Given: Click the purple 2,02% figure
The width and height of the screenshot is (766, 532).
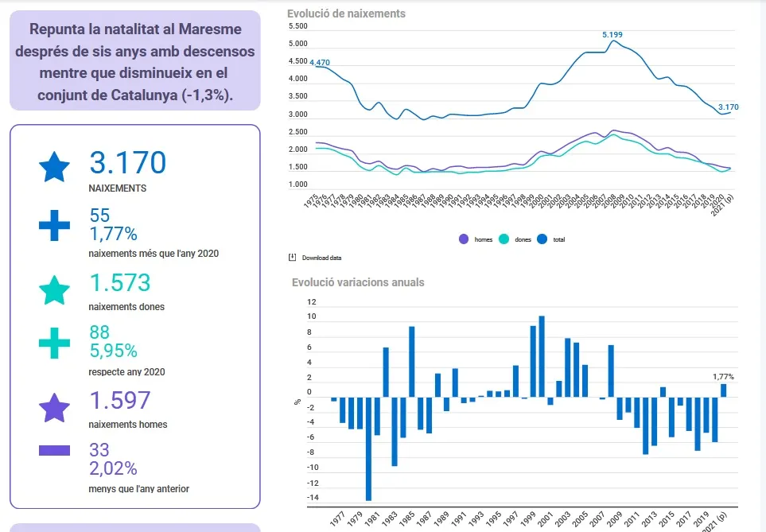Looking at the screenshot, I should (x=113, y=468).
